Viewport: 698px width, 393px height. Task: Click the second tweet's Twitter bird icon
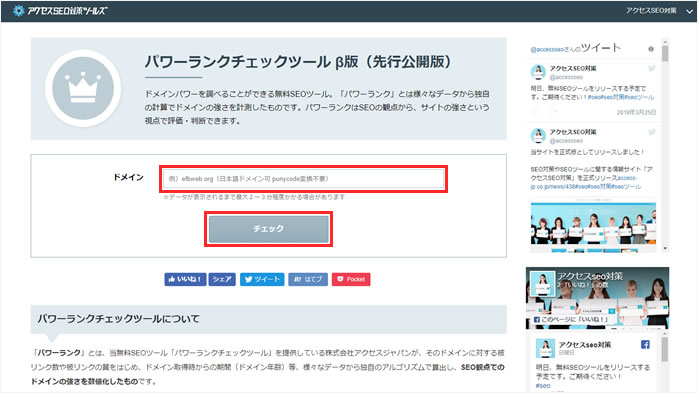coord(652,132)
